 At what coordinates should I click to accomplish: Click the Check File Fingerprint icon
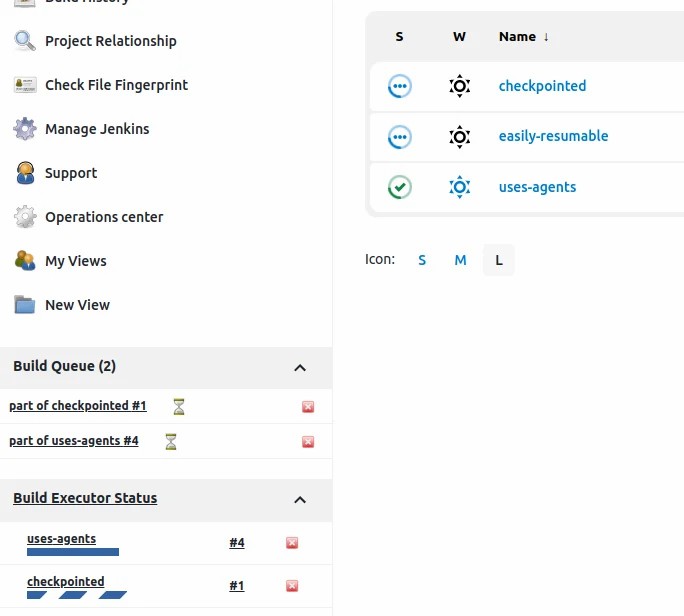(x=25, y=85)
